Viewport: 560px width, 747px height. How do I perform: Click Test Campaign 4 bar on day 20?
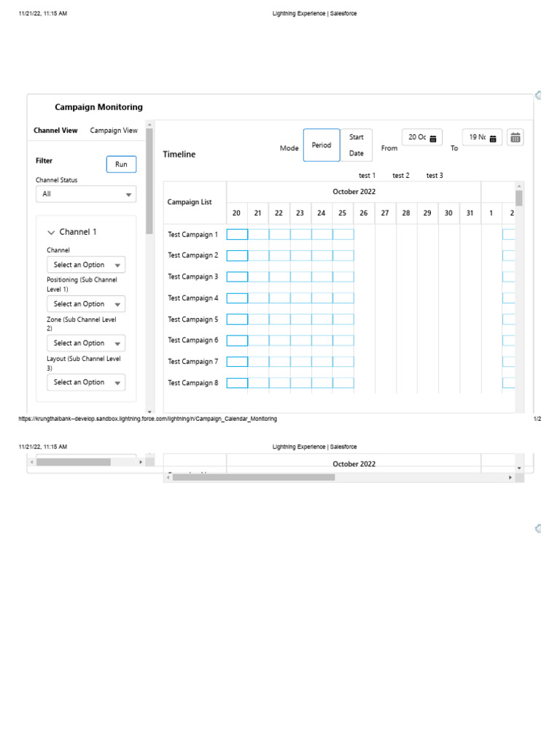[x=237, y=298]
